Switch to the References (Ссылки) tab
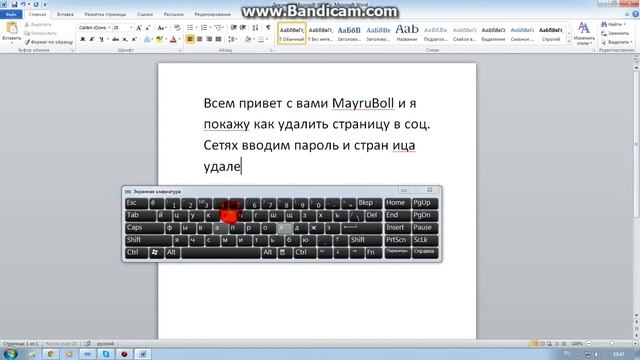Viewport: 640px width, 360px height. tap(145, 14)
